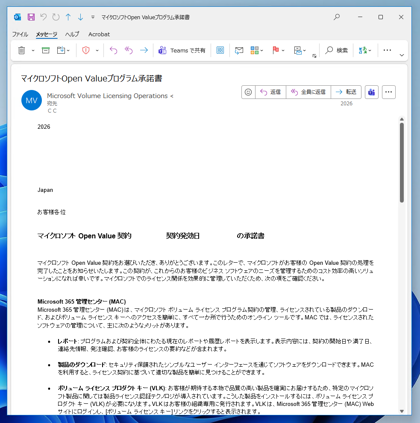The image size is (420, 423).
Task: Click the 'Japan' text in the body
Action: tap(45, 190)
